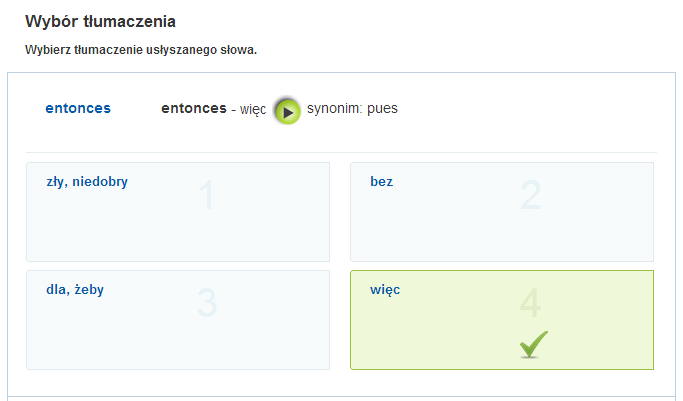Click the blue "entonces" word link

[78, 108]
